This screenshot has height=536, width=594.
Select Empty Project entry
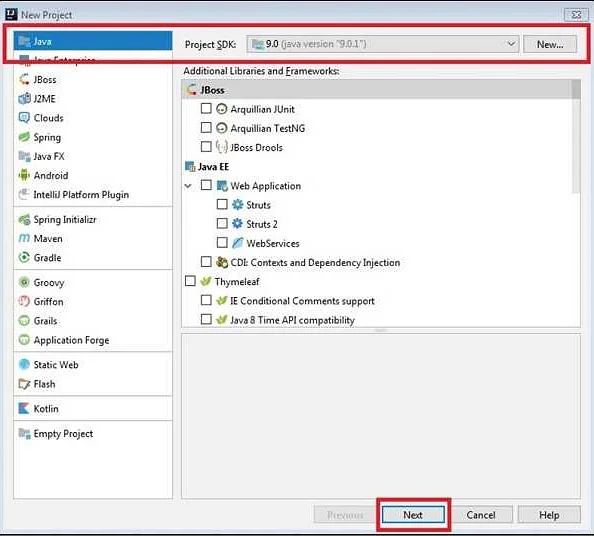(x=93, y=433)
